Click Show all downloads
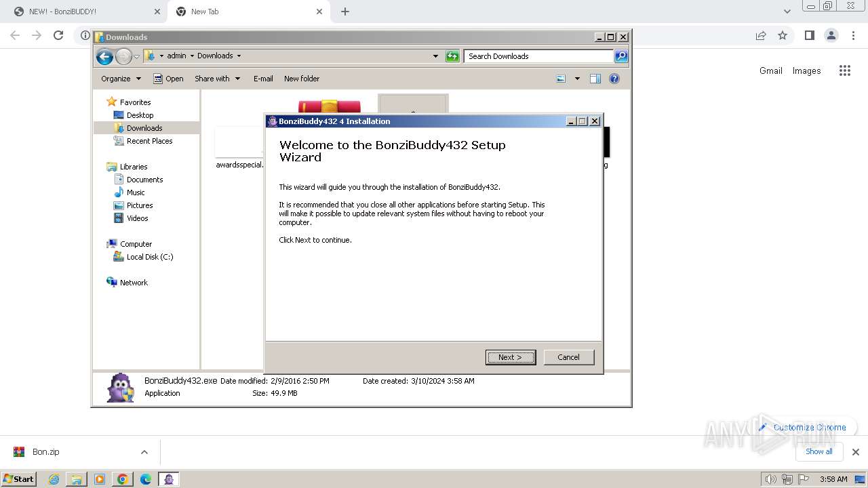868x488 pixels. (x=818, y=451)
